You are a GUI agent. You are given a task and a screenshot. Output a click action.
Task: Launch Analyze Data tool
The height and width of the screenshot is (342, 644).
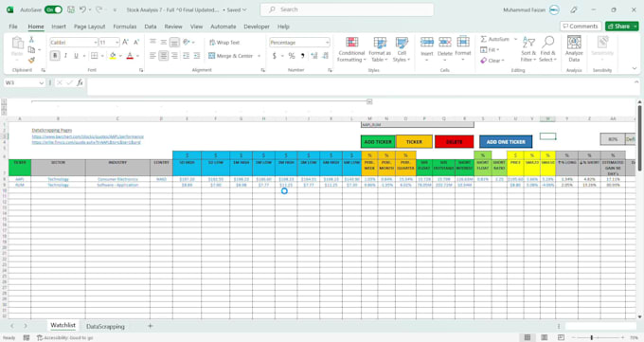pos(574,49)
